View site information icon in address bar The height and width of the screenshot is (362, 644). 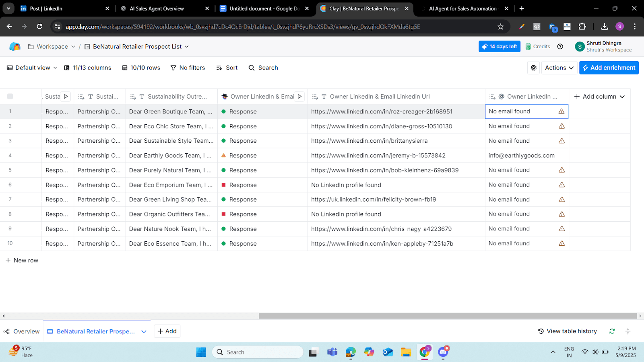coord(58,27)
